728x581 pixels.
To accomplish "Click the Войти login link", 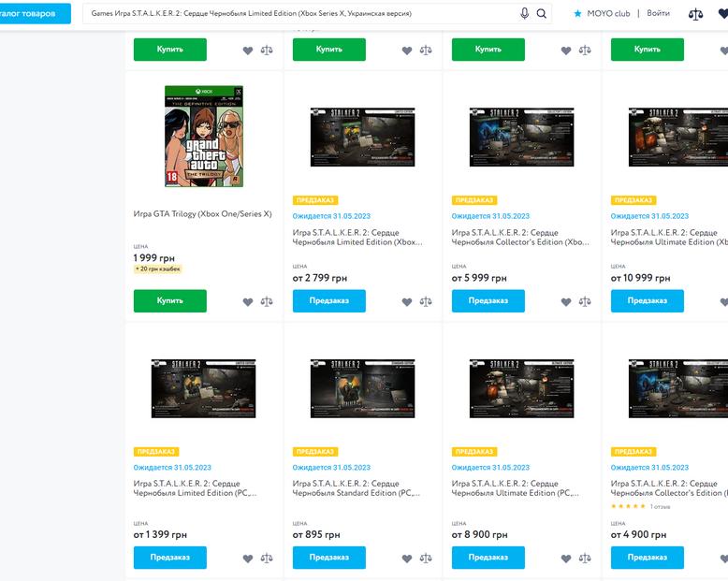I will 659,13.
